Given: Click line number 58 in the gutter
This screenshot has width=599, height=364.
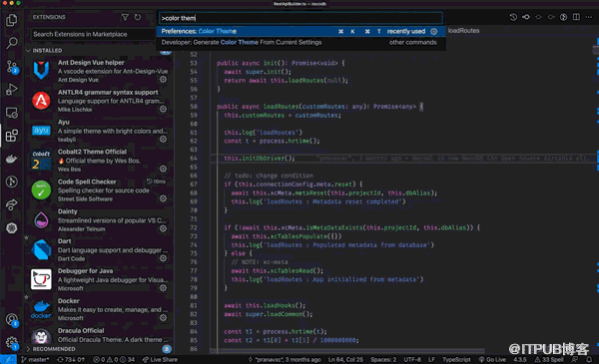Looking at the screenshot, I should click(x=194, y=107).
